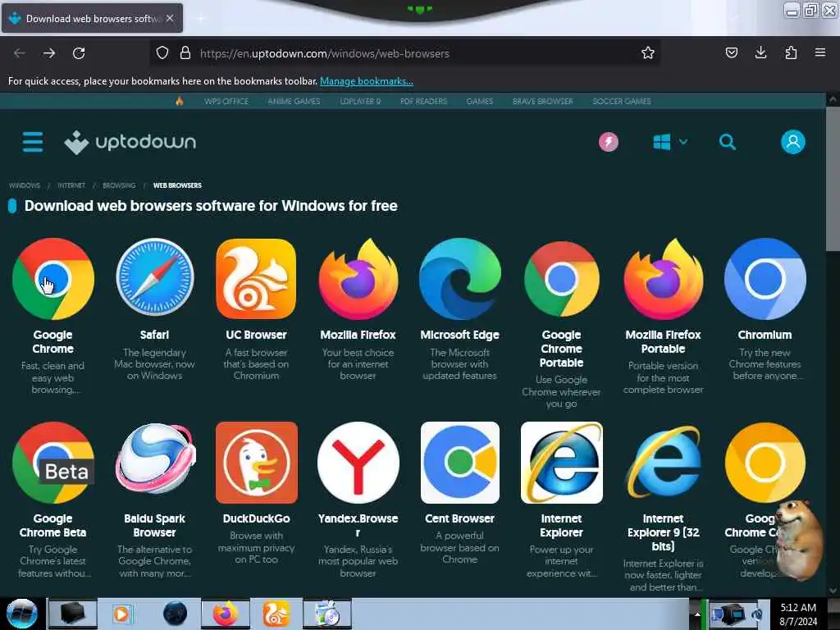Go forward one page
Screen dimensions: 840x630
(49, 53)
